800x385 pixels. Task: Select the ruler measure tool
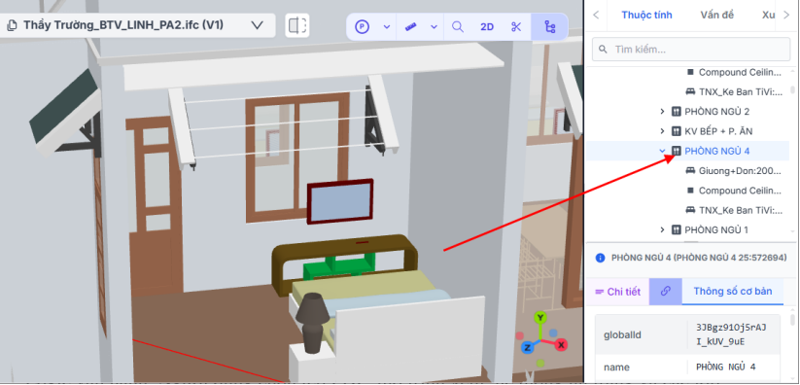411,27
